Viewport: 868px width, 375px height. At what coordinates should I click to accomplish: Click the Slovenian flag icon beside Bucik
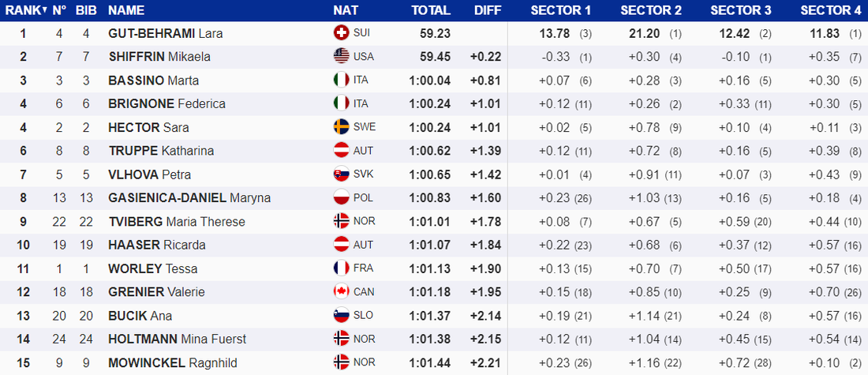pyautogui.click(x=341, y=316)
